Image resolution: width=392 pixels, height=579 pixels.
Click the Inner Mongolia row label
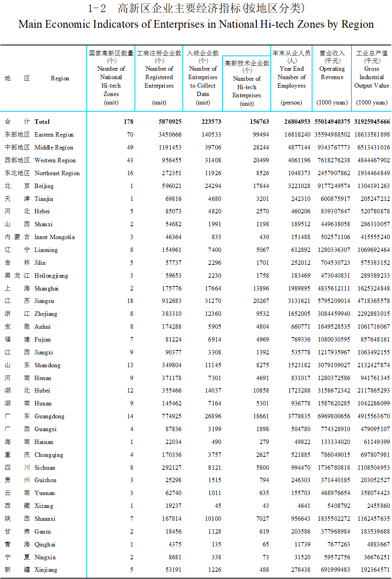[x=55, y=237]
